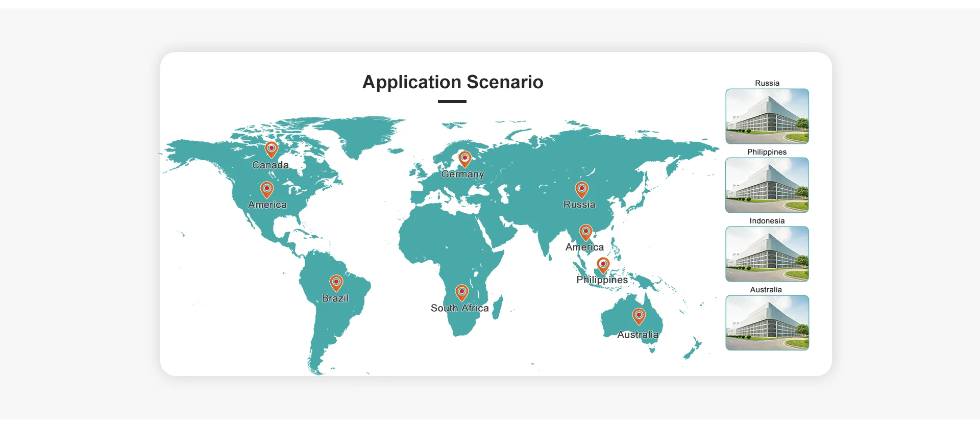Open the Indonesia building thumbnail
This screenshot has height=428, width=980.
click(x=767, y=254)
